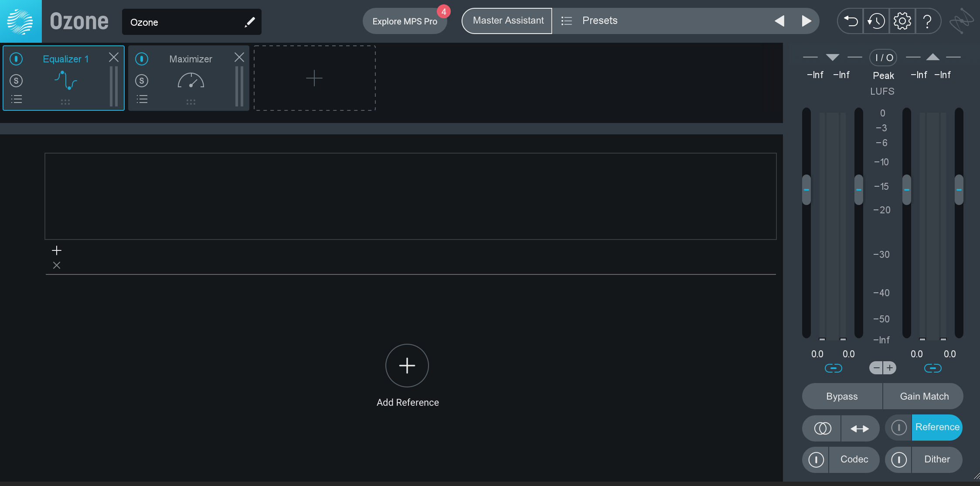Click the iZotope Ozone logo icon
The image size is (980, 486).
pyautogui.click(x=20, y=21)
